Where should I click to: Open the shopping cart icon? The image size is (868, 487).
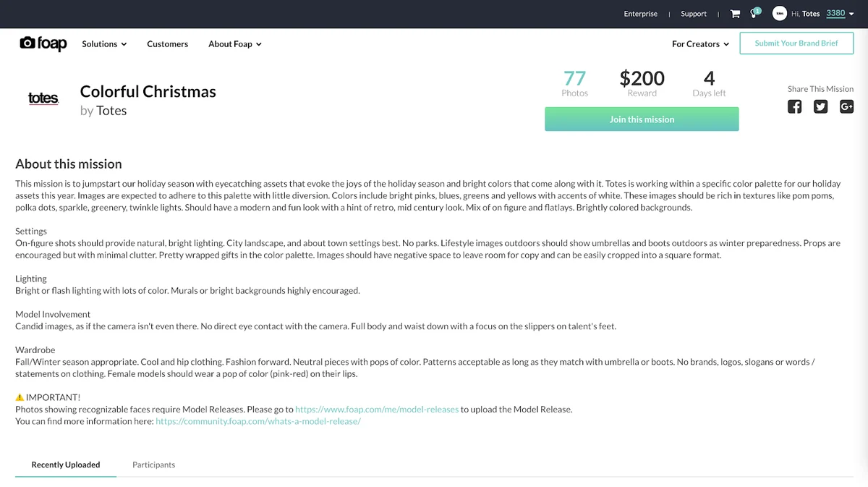735,14
